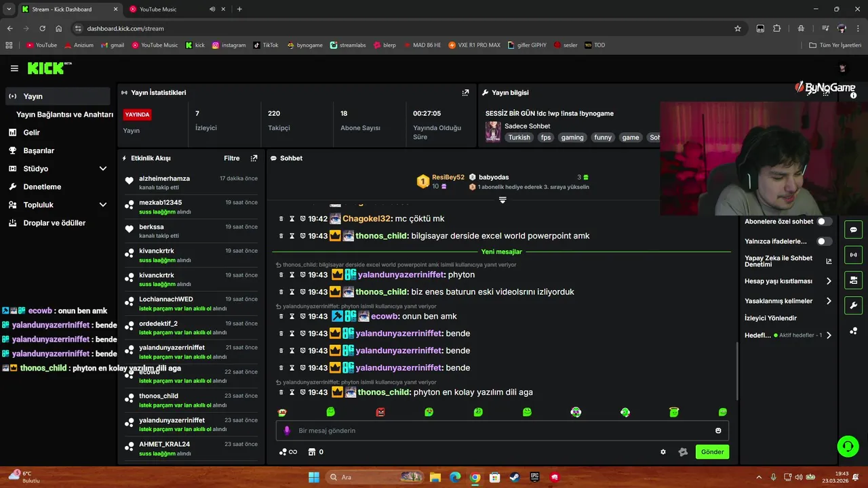Open the chat panel icon in the right rail
Viewport: 868px width, 488px height.
853,230
